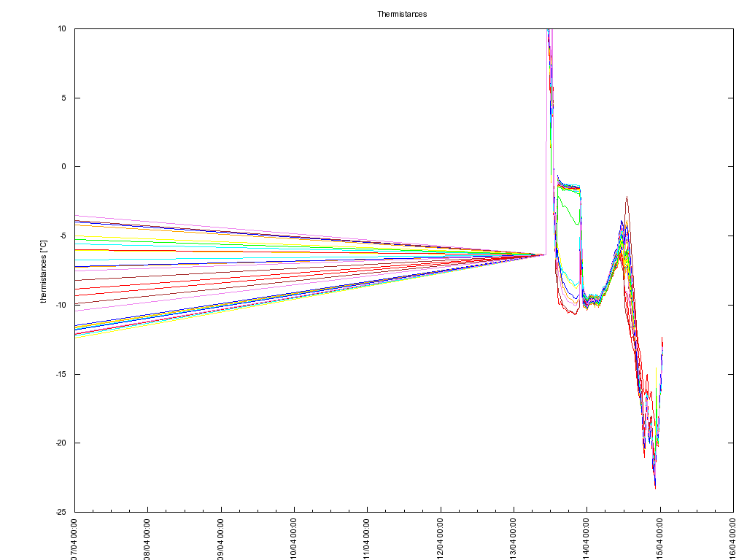This screenshot has width=747, height=560.
Task: Click the 09/04 00:00 date tick label
Action: 221,538
